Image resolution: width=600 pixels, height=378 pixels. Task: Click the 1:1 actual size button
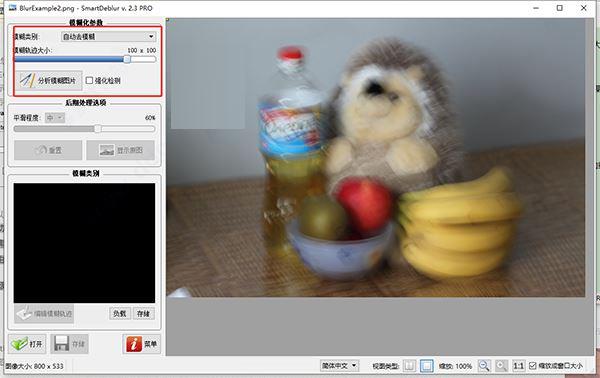518,366
